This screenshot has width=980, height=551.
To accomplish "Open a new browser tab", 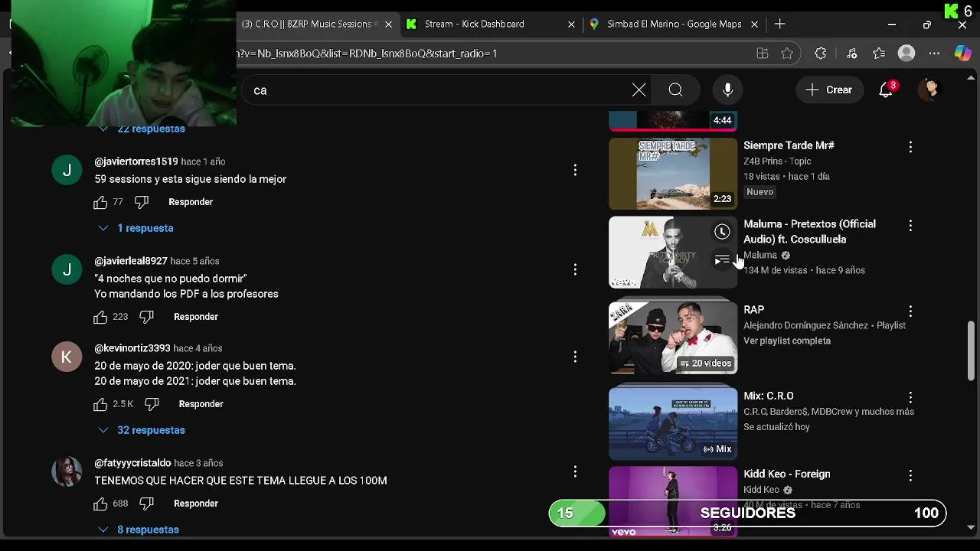I will (779, 24).
